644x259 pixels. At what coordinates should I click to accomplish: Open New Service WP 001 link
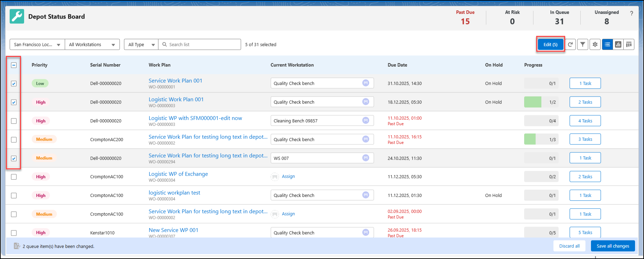(x=173, y=230)
